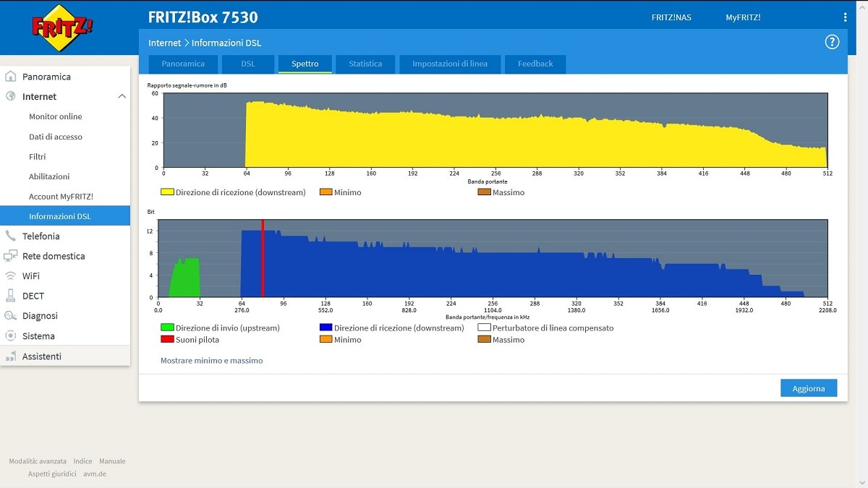Click the Panoramica home icon in sidebar

[x=10, y=77]
